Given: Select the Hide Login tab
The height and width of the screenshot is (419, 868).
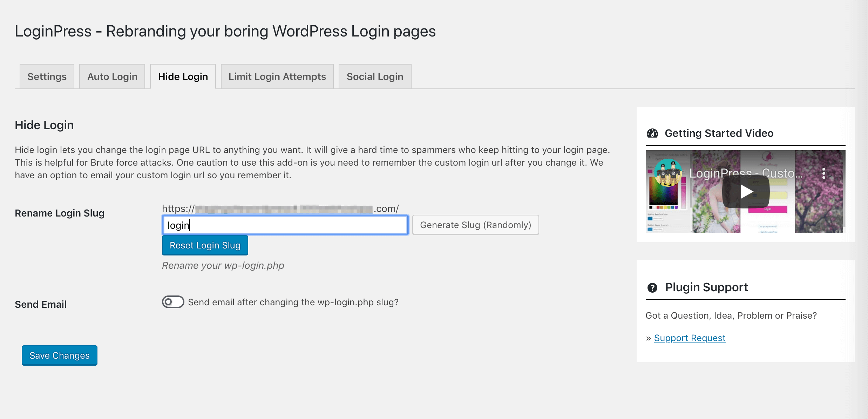Looking at the screenshot, I should [183, 77].
